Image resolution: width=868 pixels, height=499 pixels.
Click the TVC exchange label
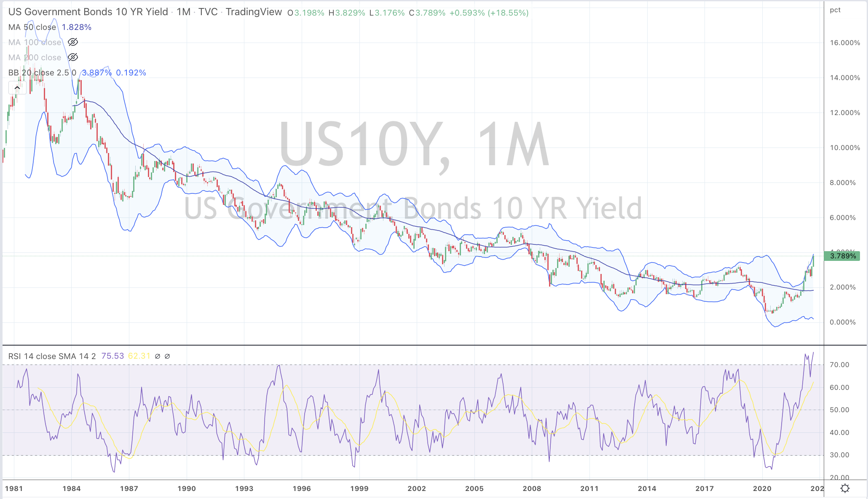click(x=208, y=12)
